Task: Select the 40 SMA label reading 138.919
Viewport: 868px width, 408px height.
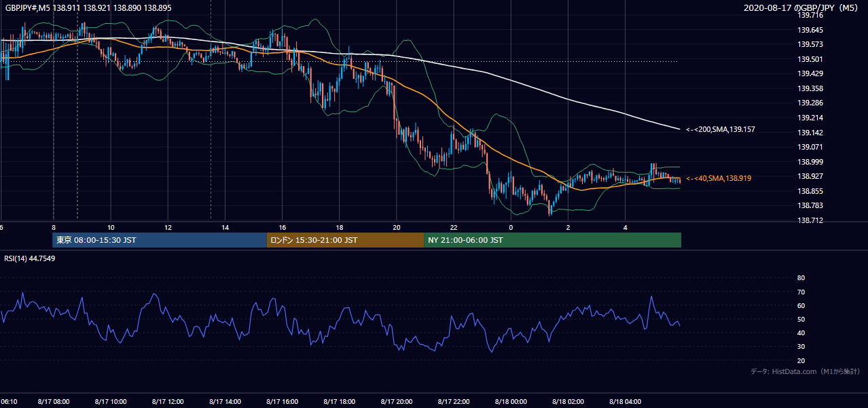Action: [719, 178]
